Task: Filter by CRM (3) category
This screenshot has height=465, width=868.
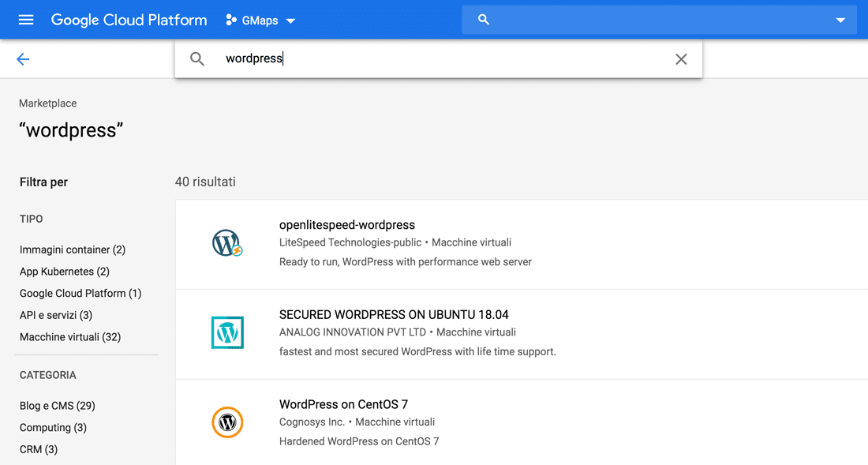Action: pyautogui.click(x=39, y=449)
